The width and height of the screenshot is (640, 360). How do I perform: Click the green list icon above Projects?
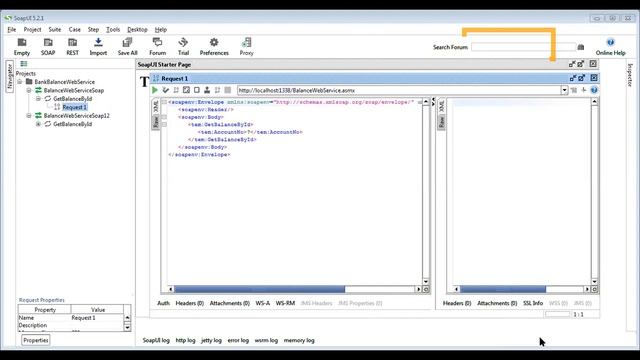pos(24,64)
